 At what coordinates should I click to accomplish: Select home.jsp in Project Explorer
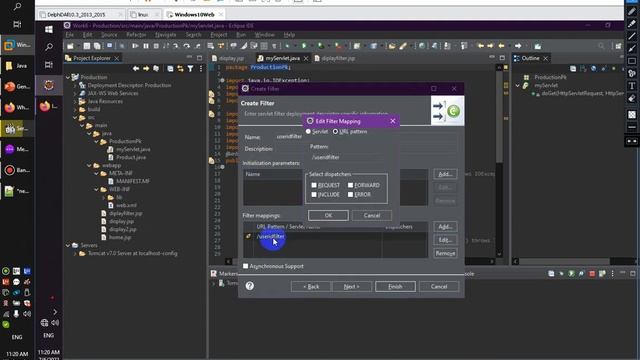pos(120,237)
